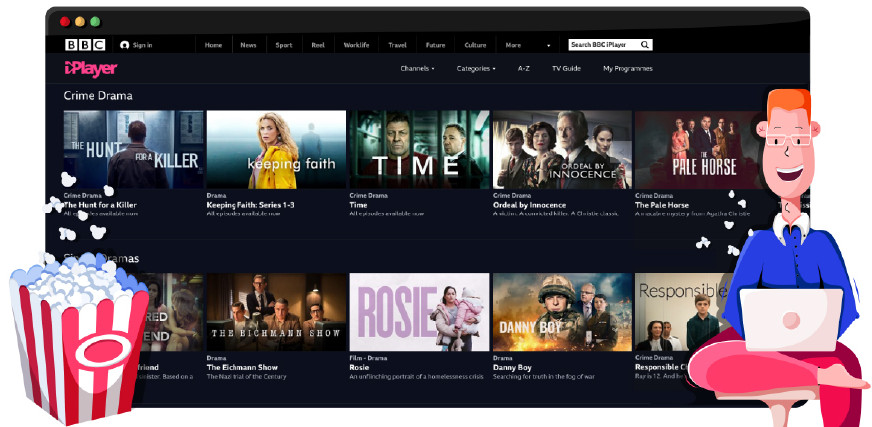Click the Sign in account icon
This screenshot has height=427, width=872.
click(125, 45)
